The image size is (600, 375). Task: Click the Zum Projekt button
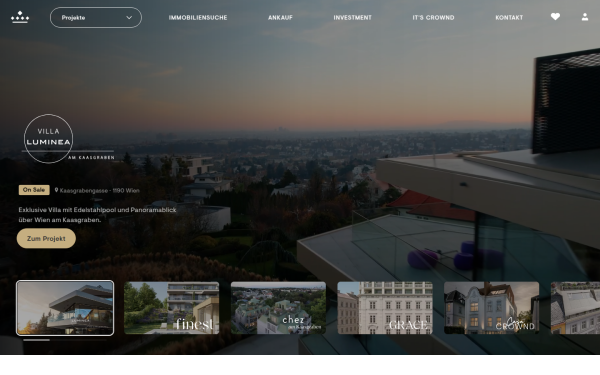pos(46,238)
